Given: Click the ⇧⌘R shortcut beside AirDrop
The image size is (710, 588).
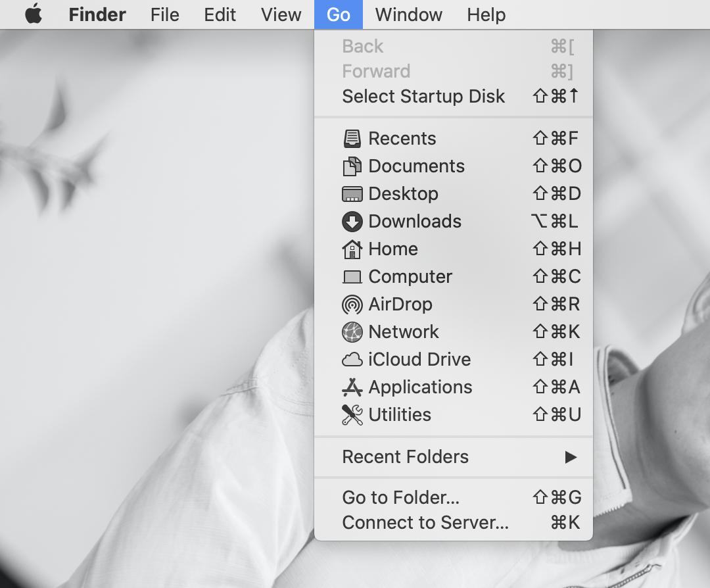Looking at the screenshot, I should pos(557,305).
